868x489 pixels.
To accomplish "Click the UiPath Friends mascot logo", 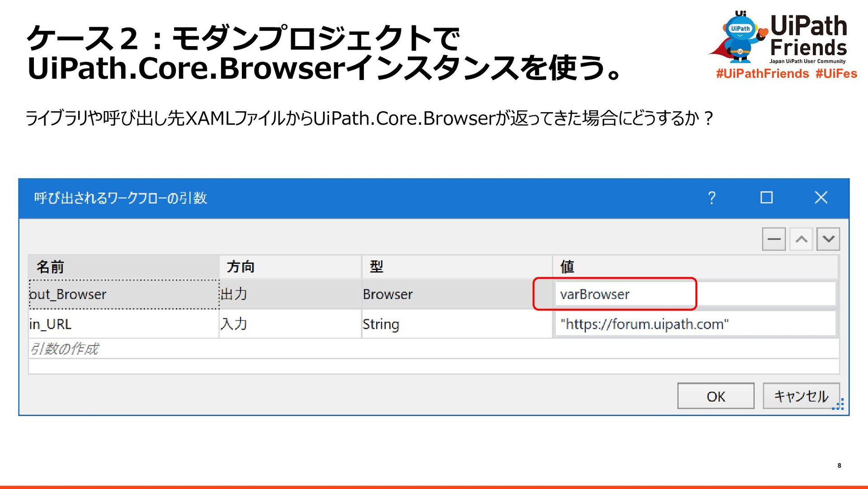I will point(739,37).
